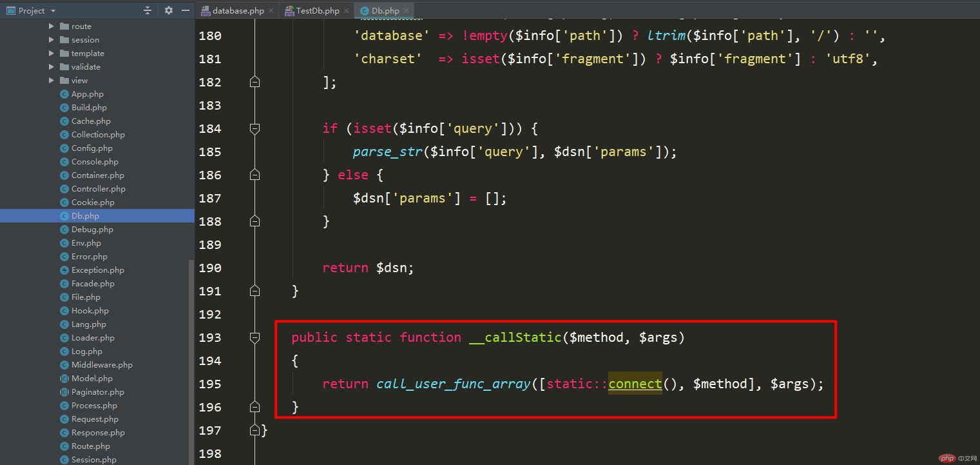This screenshot has width=980, height=465.
Task: Fold the __callStatic function at line 193
Action: pyautogui.click(x=255, y=337)
